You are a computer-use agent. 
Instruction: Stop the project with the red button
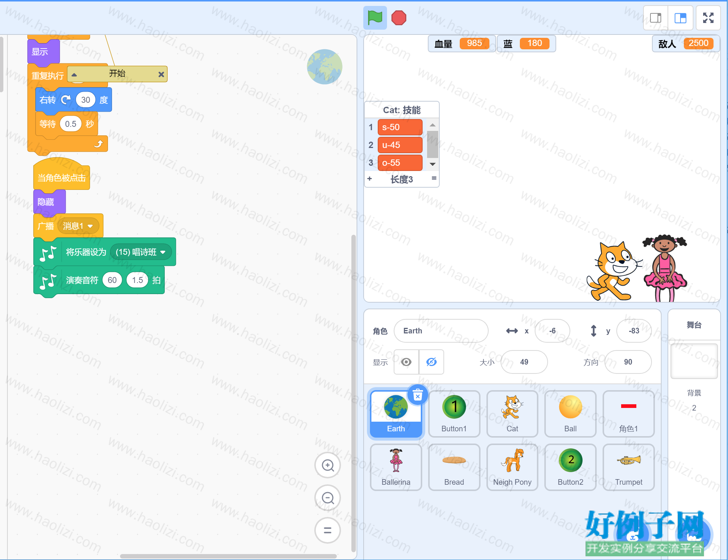coord(399,18)
